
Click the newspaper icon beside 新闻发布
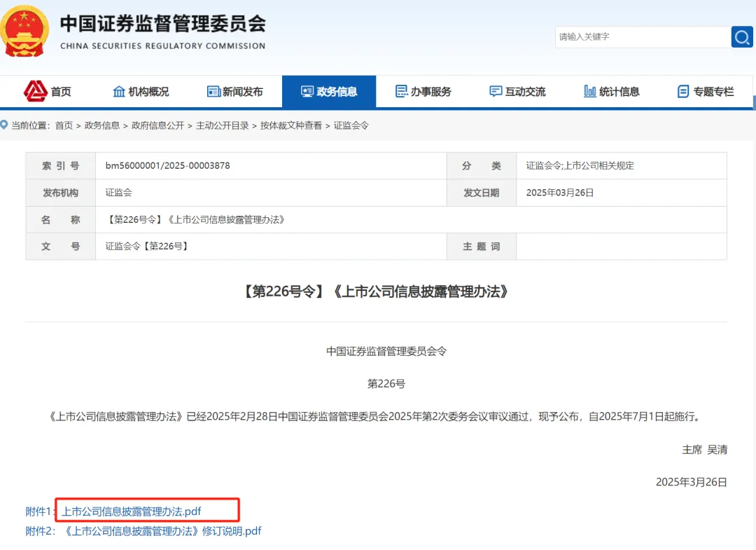213,91
